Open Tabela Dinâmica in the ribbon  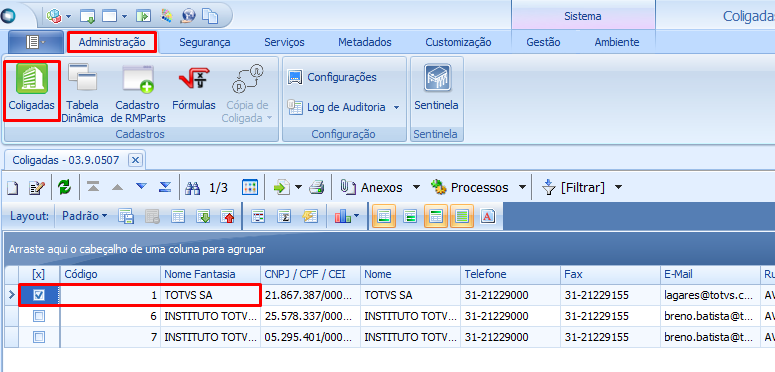(82, 93)
